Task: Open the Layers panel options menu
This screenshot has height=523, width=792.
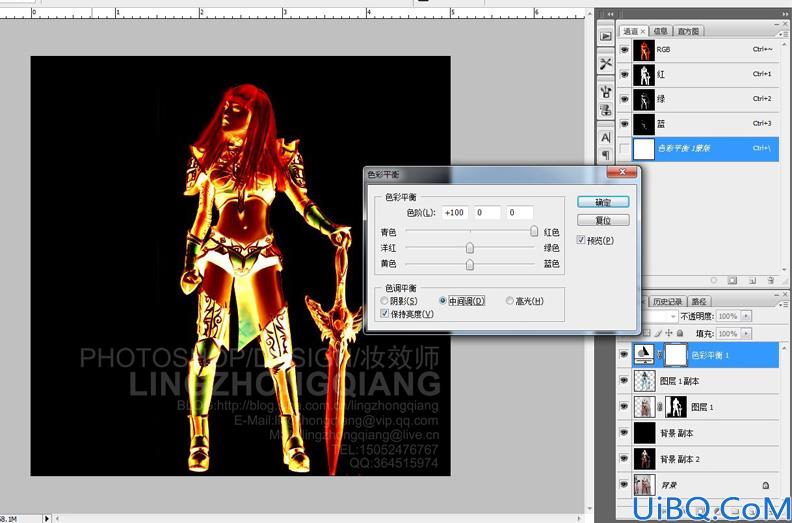Action: [x=784, y=303]
